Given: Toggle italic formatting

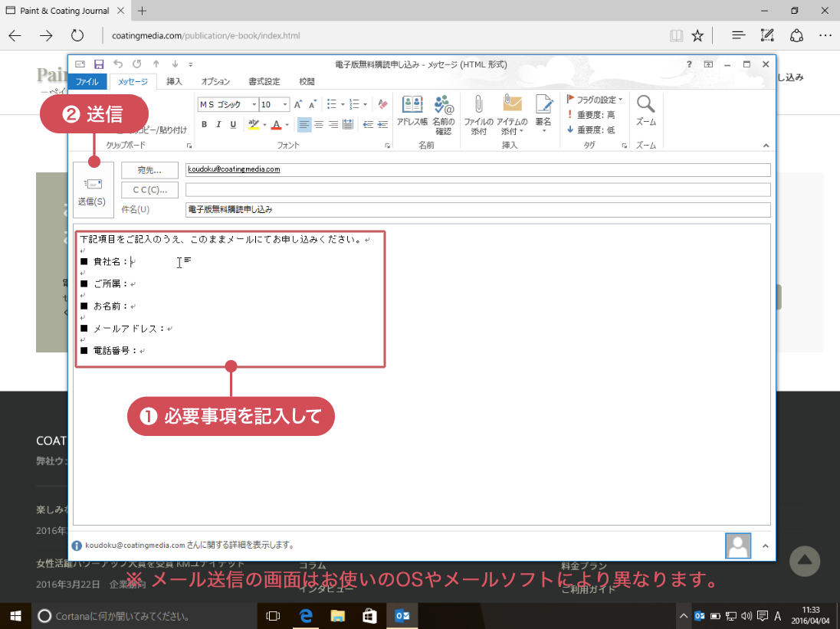Looking at the screenshot, I should click(x=218, y=125).
